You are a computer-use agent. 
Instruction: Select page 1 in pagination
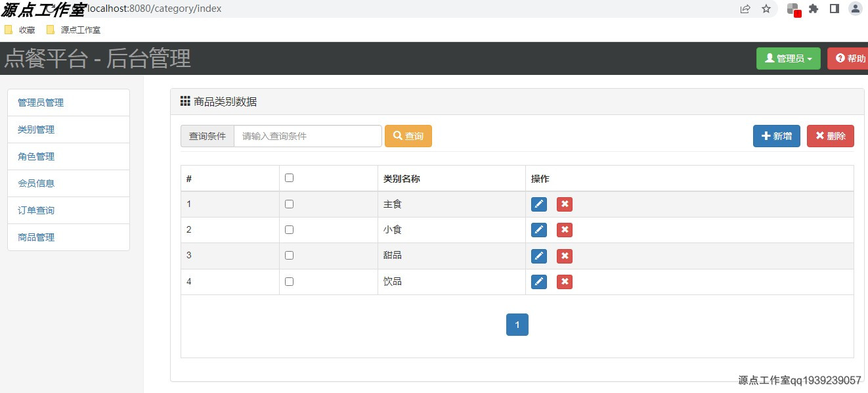(x=517, y=324)
